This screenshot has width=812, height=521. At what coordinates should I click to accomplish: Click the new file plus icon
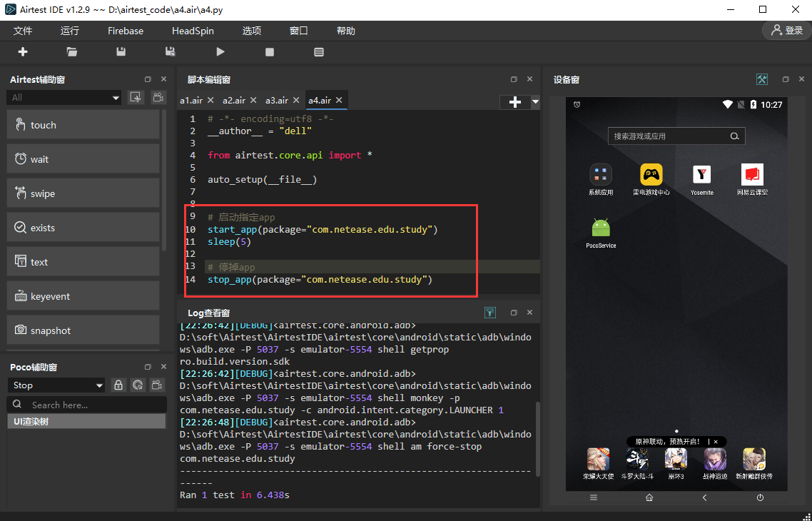[23, 52]
